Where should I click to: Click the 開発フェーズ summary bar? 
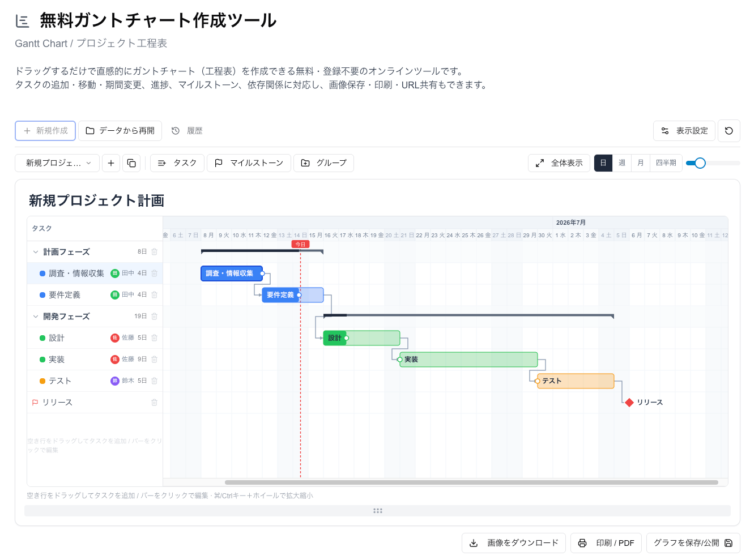468,315
